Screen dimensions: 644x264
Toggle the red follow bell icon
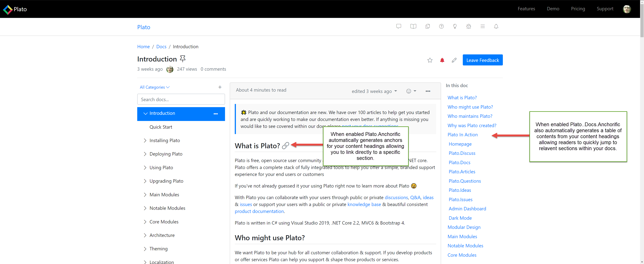click(442, 60)
